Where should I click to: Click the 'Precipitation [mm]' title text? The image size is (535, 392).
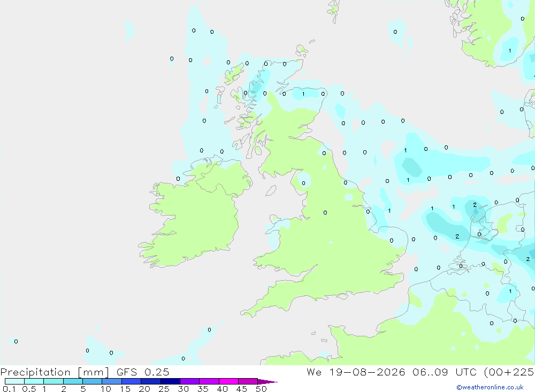[x=55, y=372]
